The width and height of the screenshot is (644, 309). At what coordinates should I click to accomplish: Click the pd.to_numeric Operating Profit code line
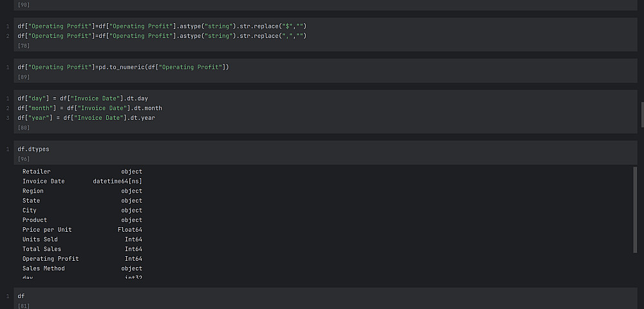pyautogui.click(x=123, y=68)
